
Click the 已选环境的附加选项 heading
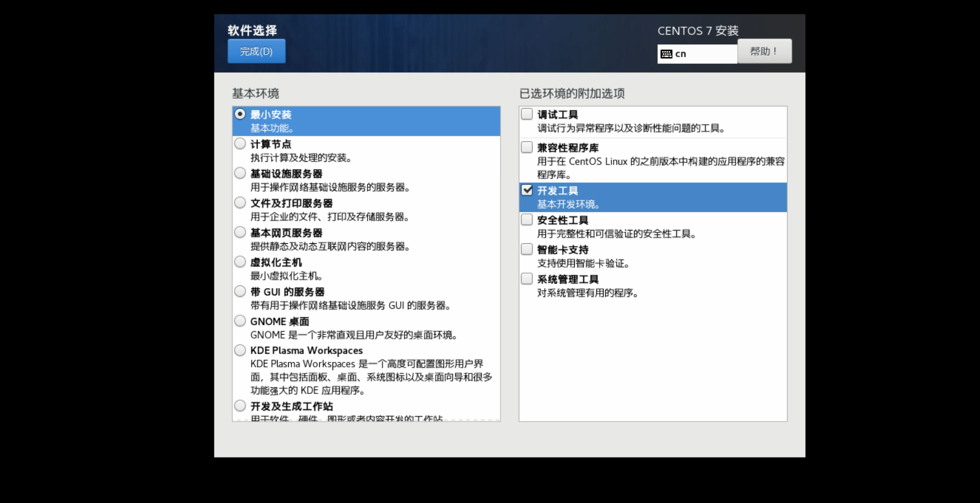pyautogui.click(x=572, y=94)
